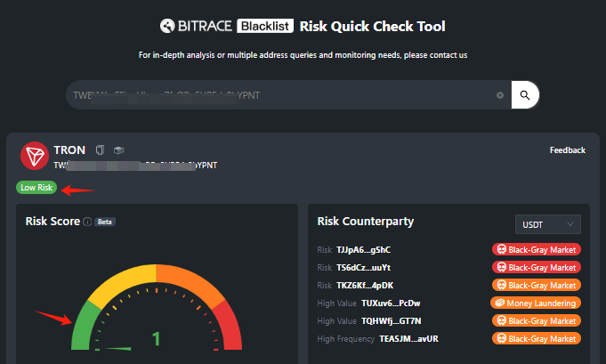
Task: Click Black-Gray Market tag for TS6dCz...uuYt
Action: tap(537, 267)
